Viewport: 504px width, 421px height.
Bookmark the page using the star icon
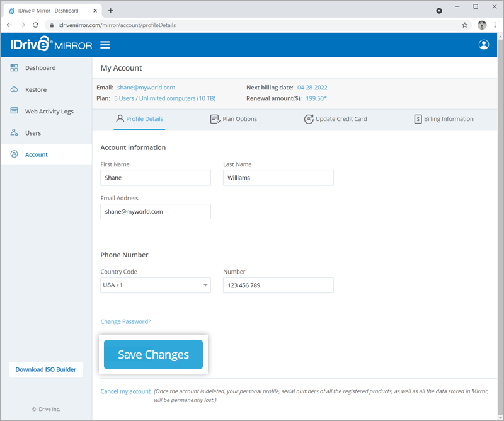465,25
